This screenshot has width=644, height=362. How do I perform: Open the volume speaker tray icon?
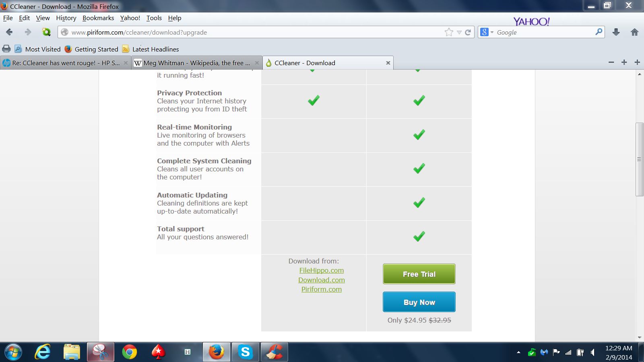592,352
